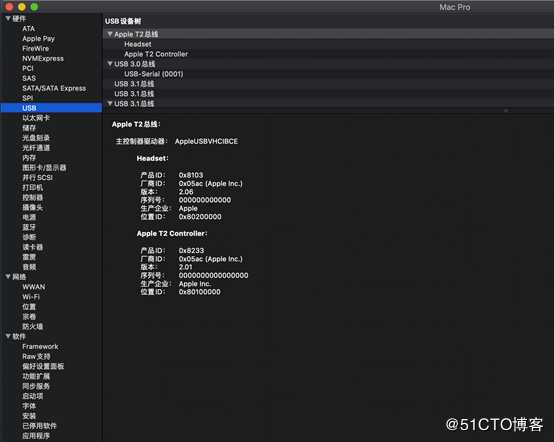Collapse the 网络 section triangle
554x442 pixels.
[8, 277]
